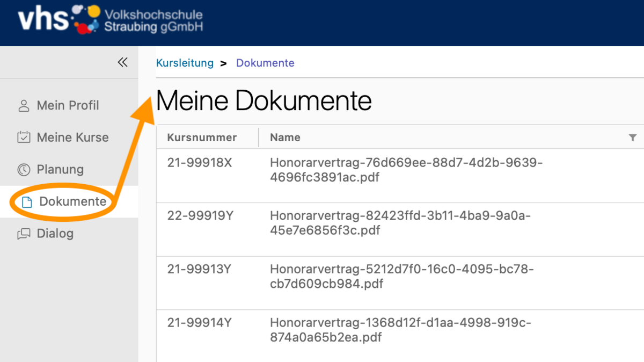Viewport: 644px width, 362px height.
Task: Navigate to Kursleitung breadcrumb link
Action: click(185, 63)
